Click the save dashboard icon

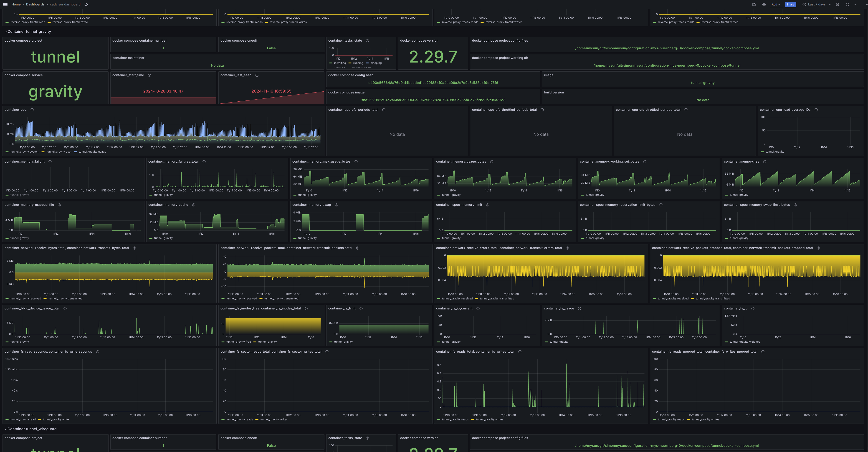click(x=754, y=5)
